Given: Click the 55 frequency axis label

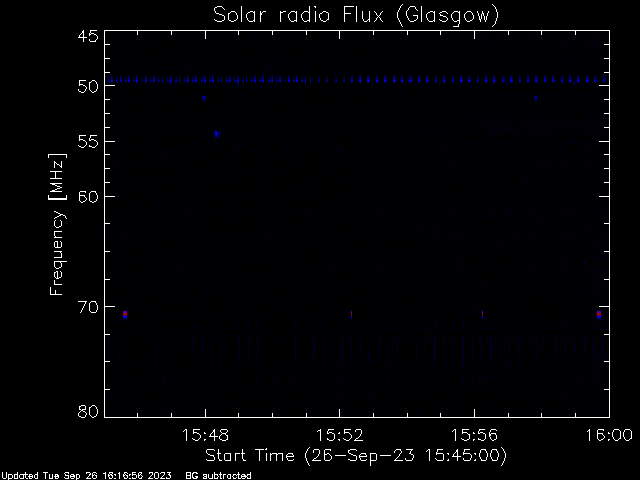Looking at the screenshot, I should tap(88, 142).
